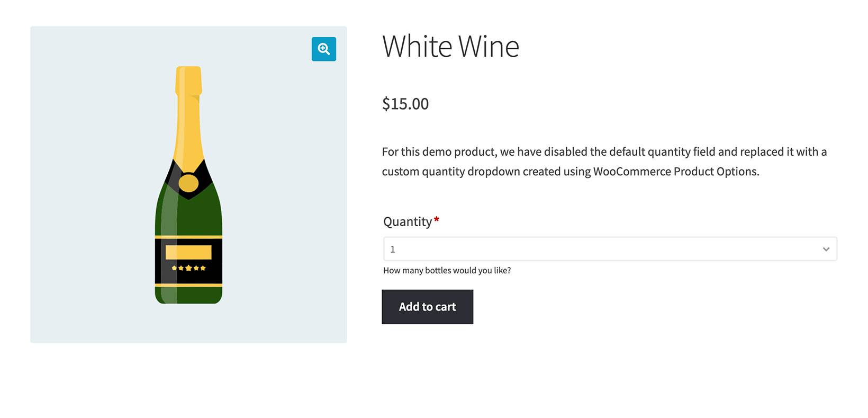Click the White Wine product title
This screenshot has height=418, width=868.
point(450,47)
